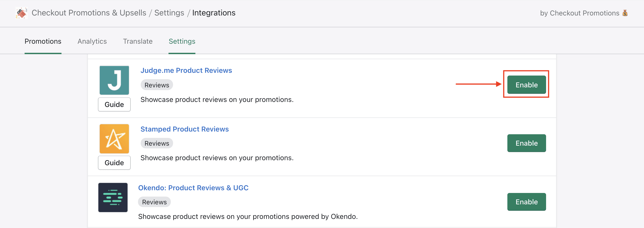
Task: Switch to the Promotions tab
Action: [43, 41]
